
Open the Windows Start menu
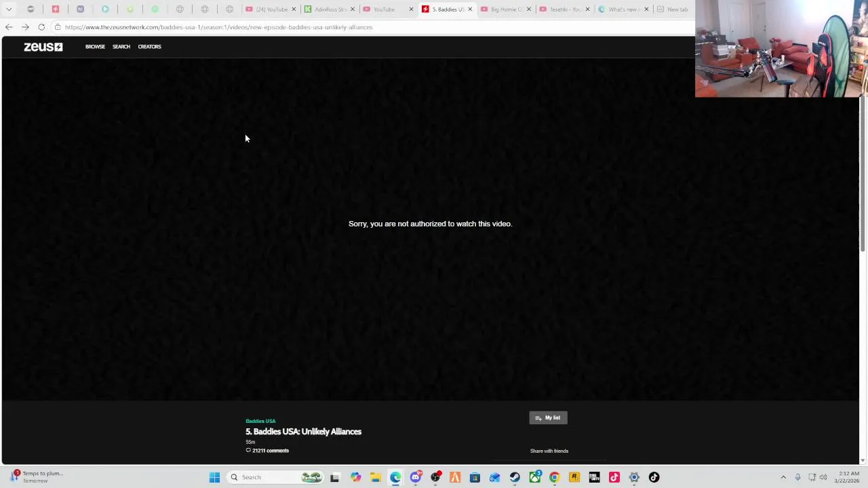(x=214, y=477)
